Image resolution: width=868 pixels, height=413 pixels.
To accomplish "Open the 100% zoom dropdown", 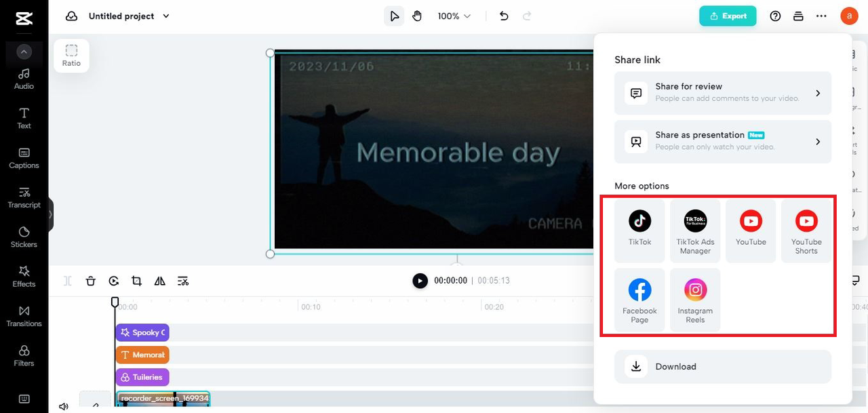I will tap(454, 16).
